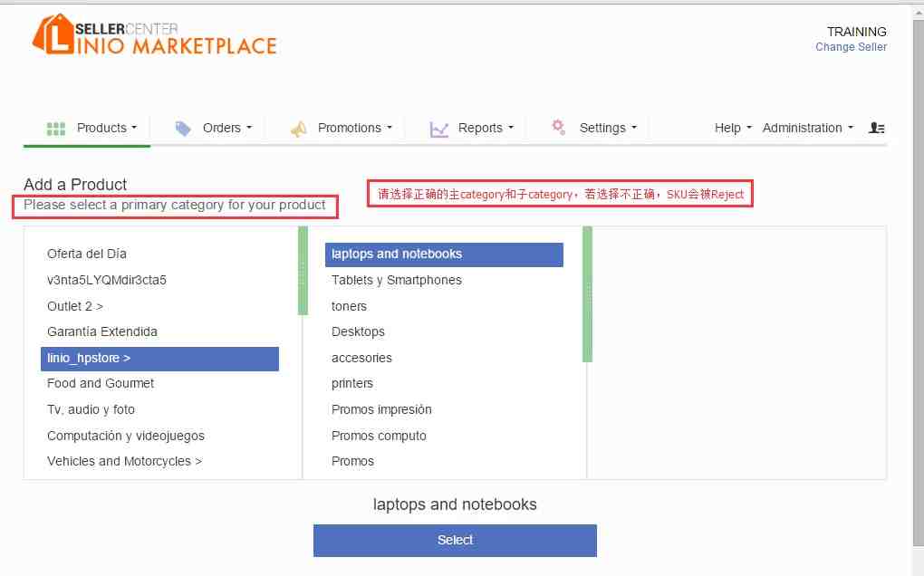Expand Vehicles and Motorcycles category

coord(124,461)
